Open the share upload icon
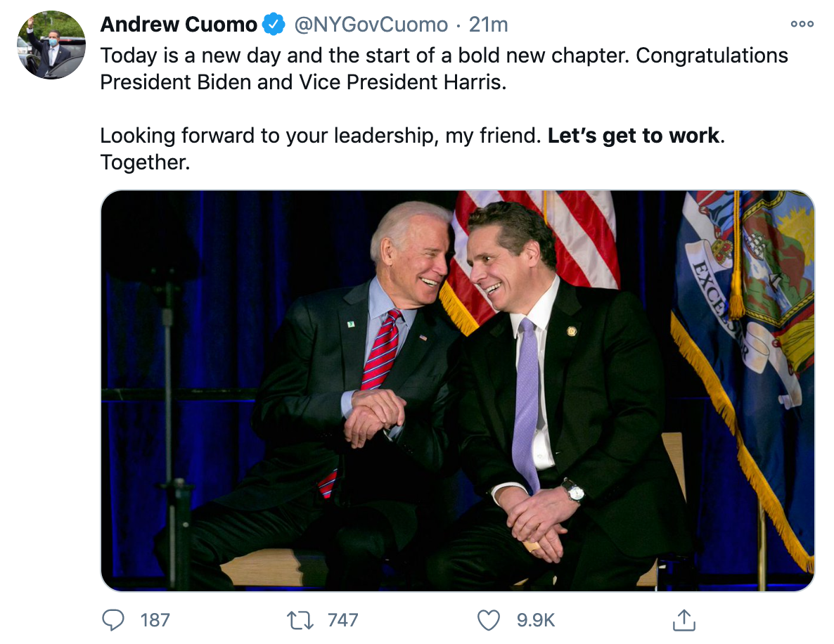The image size is (834, 644). [x=684, y=619]
